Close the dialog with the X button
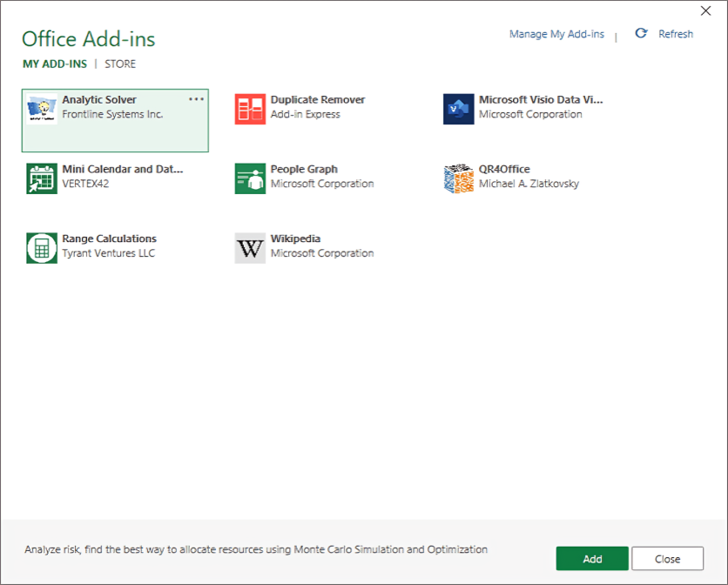Screen dimensions: 728x585 705,10
